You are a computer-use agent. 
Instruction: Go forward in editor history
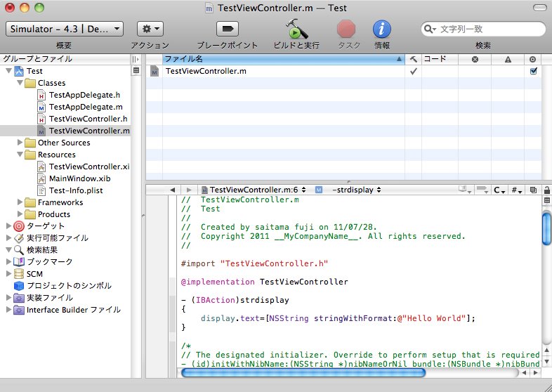point(189,190)
